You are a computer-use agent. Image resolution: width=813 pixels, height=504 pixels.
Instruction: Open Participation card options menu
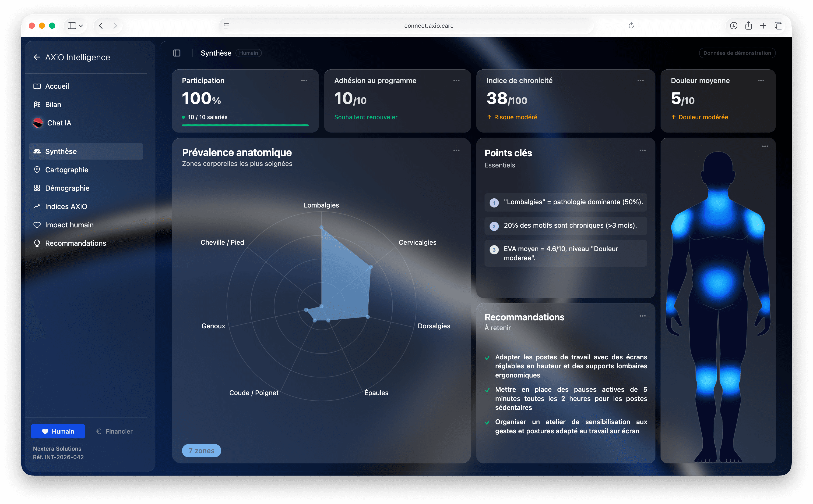(304, 81)
